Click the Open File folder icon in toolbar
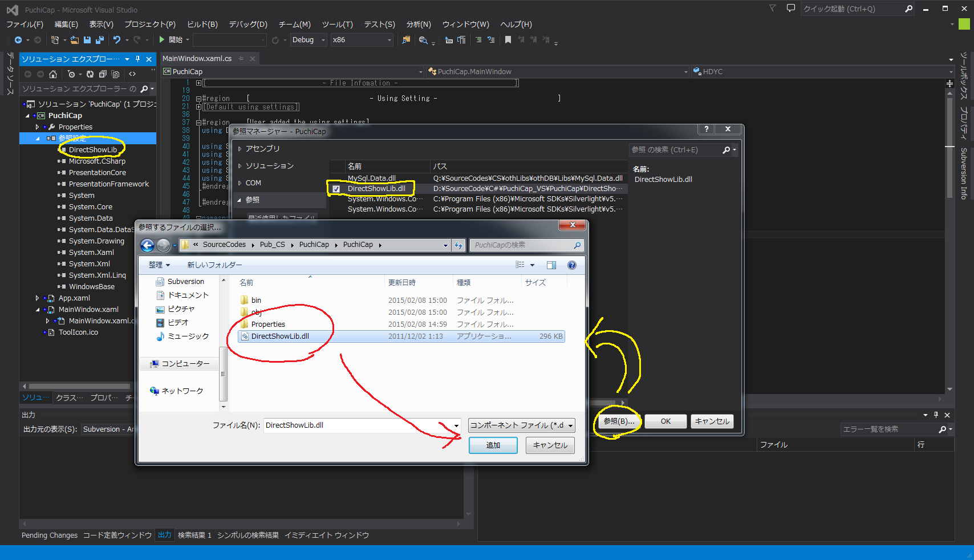 [x=75, y=40]
